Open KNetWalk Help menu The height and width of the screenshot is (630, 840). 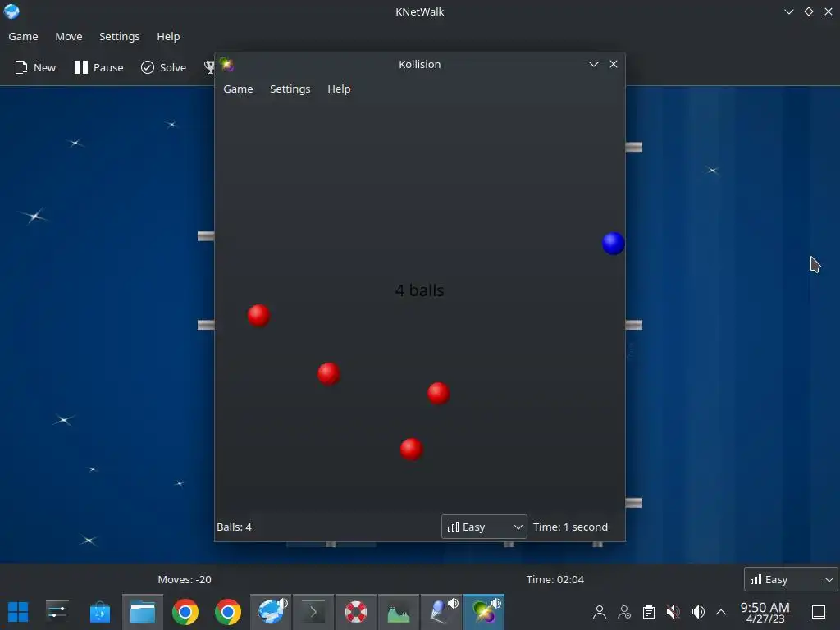[168, 36]
